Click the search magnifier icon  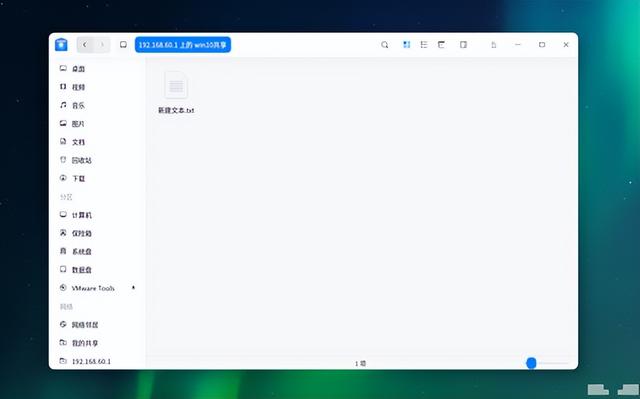384,45
